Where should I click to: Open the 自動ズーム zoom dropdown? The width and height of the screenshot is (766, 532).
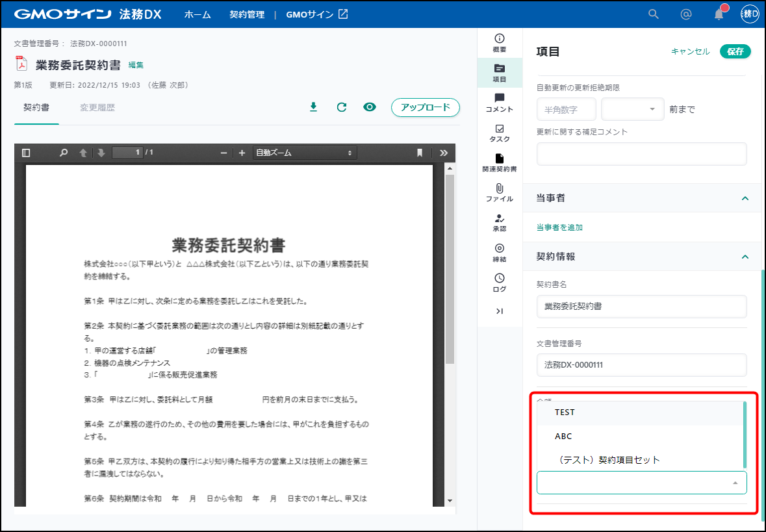[304, 153]
